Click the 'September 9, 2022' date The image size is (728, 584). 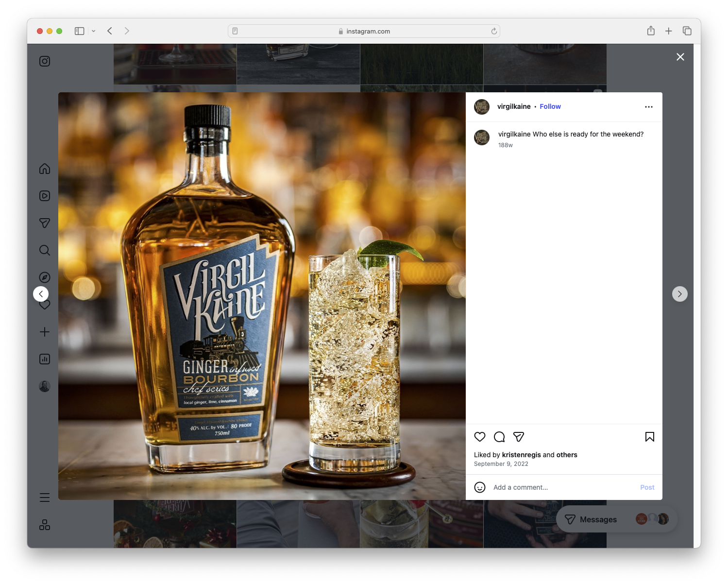[x=501, y=464]
